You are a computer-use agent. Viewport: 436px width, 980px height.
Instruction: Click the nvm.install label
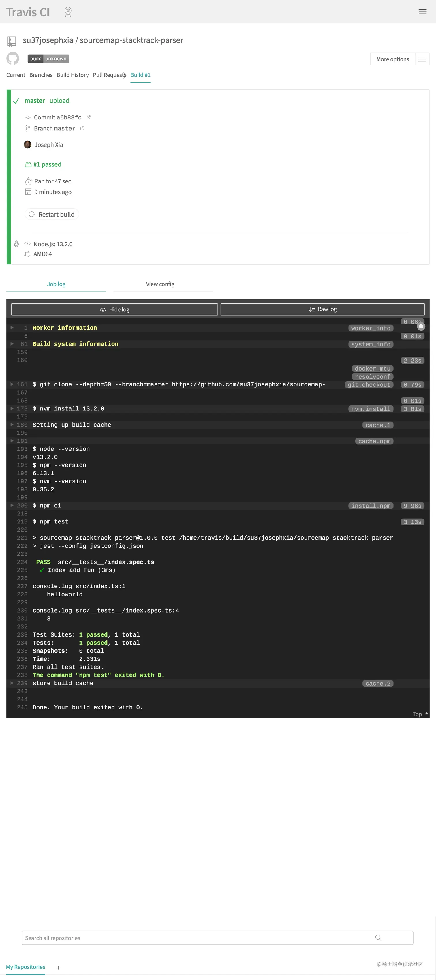[371, 409]
